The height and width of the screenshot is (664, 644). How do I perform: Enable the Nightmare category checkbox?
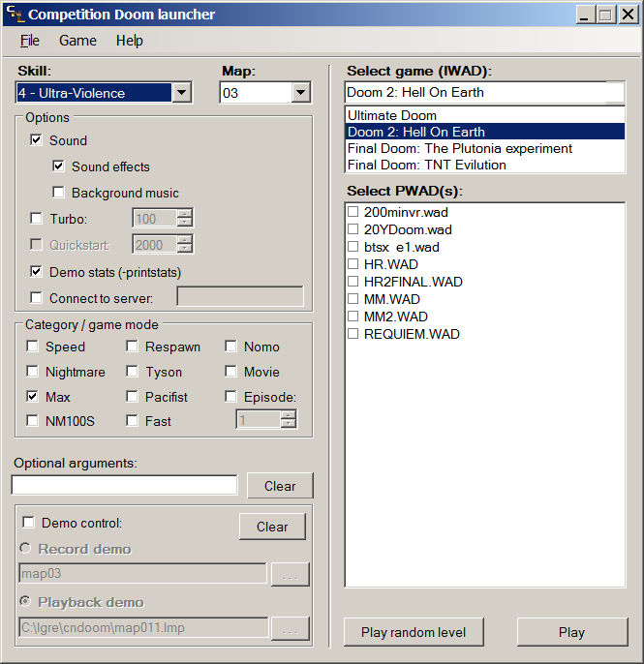(33, 372)
